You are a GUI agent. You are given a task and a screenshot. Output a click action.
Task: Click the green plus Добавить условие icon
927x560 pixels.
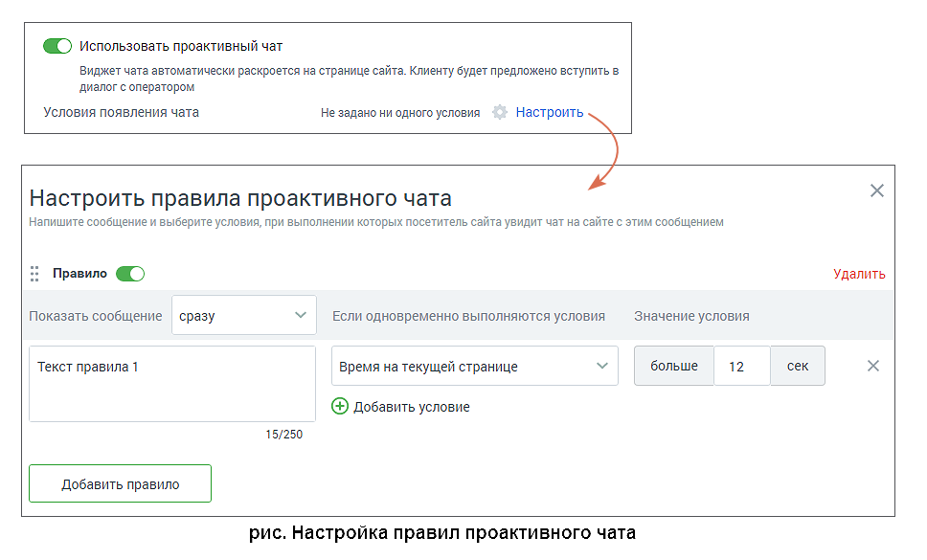click(x=340, y=407)
